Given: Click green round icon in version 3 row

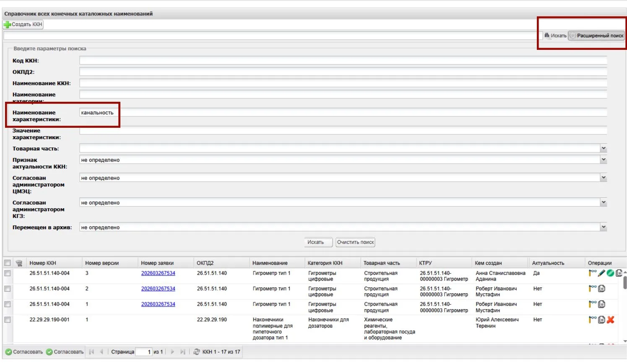Looking at the screenshot, I should coord(611,273).
